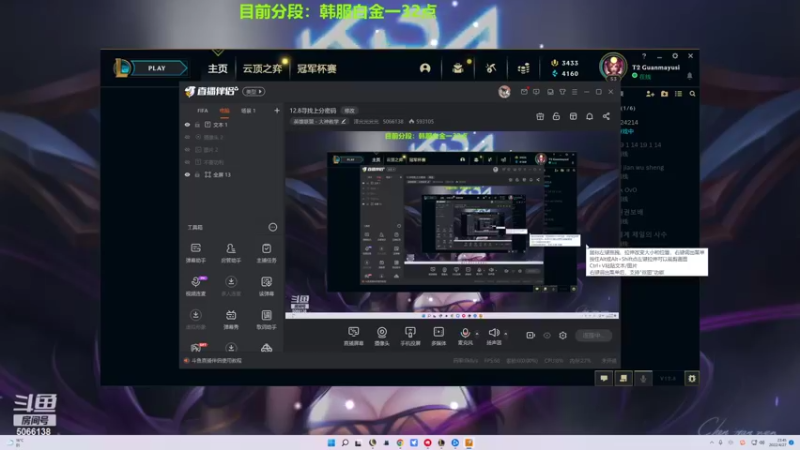Open mode dropdown beside 直播伴侣 logo
The height and width of the screenshot is (450, 800).
(254, 92)
